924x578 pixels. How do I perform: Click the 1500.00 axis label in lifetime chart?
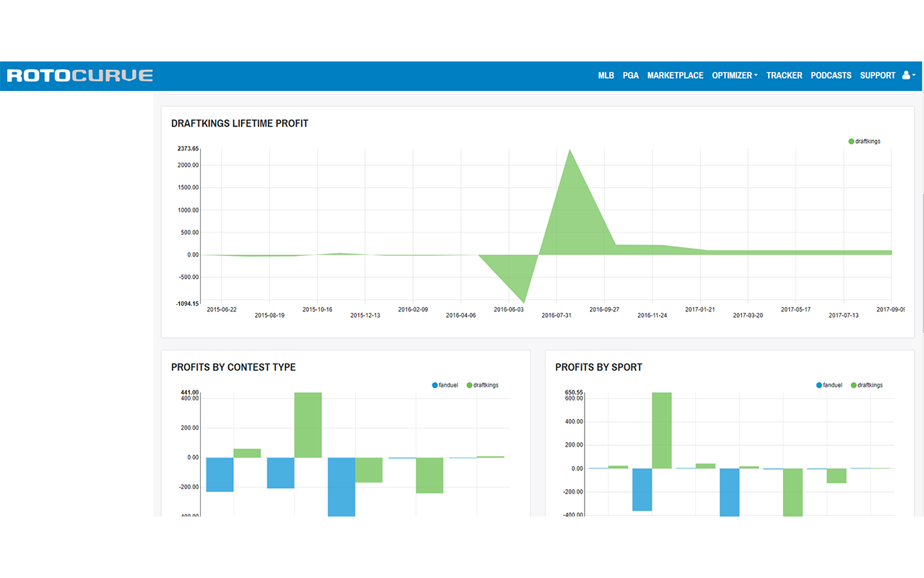tap(188, 188)
